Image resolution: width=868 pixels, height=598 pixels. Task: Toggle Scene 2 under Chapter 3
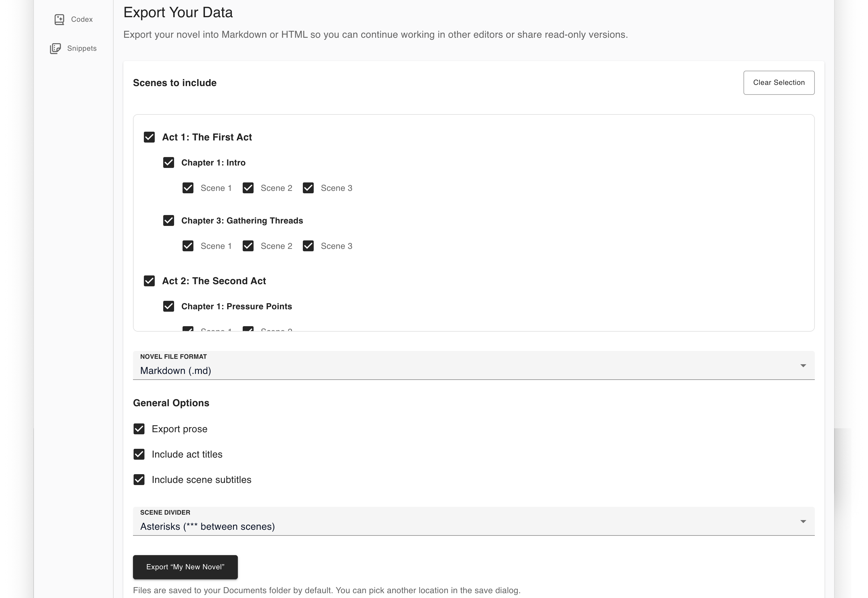click(x=248, y=246)
